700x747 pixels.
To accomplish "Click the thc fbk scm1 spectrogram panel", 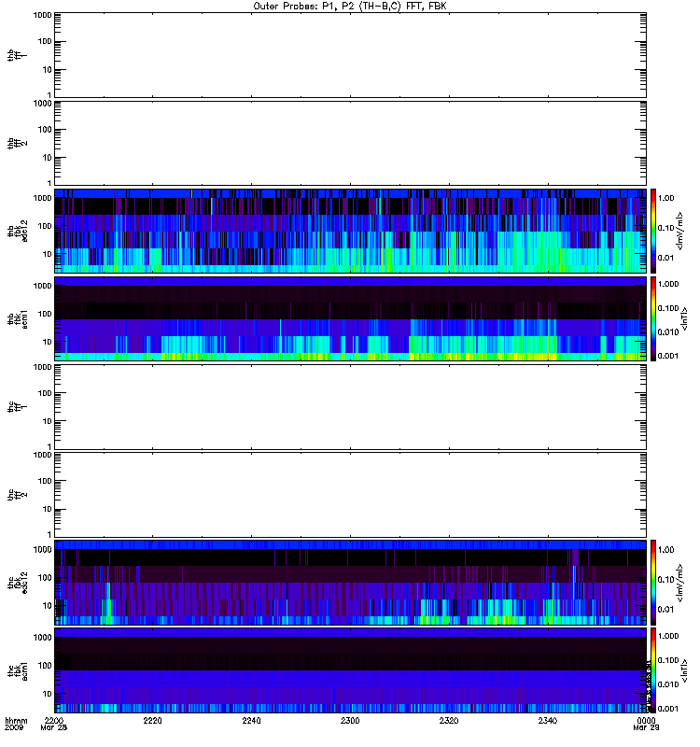I will pyautogui.click(x=351, y=670).
